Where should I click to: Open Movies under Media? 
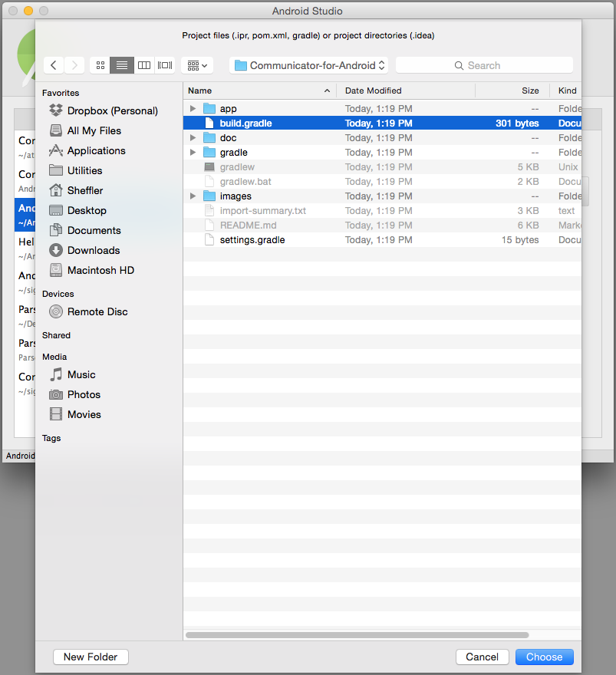(x=75, y=414)
